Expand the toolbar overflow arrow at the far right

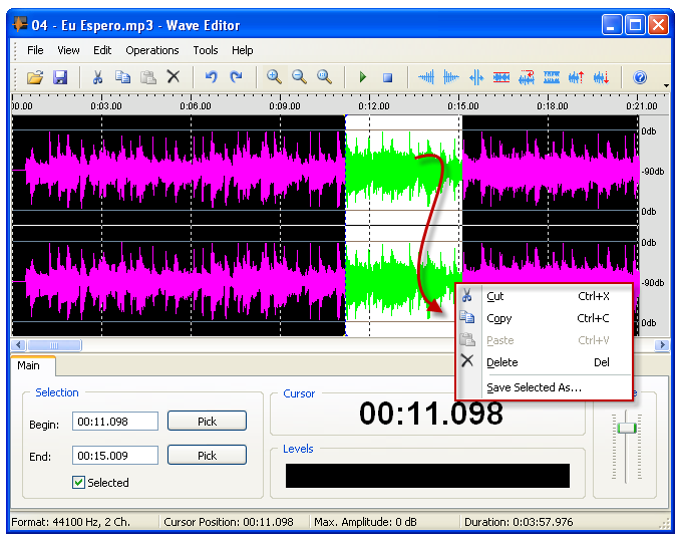pyautogui.click(x=666, y=84)
